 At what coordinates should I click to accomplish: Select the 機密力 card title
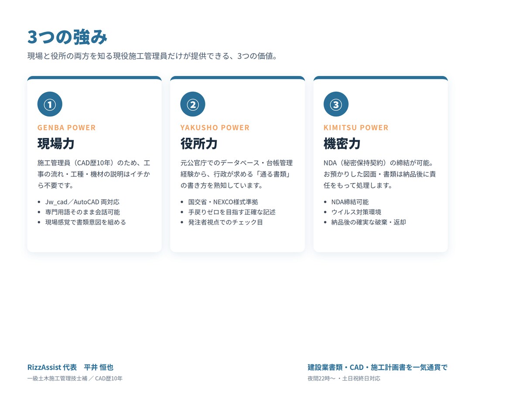tap(342, 143)
